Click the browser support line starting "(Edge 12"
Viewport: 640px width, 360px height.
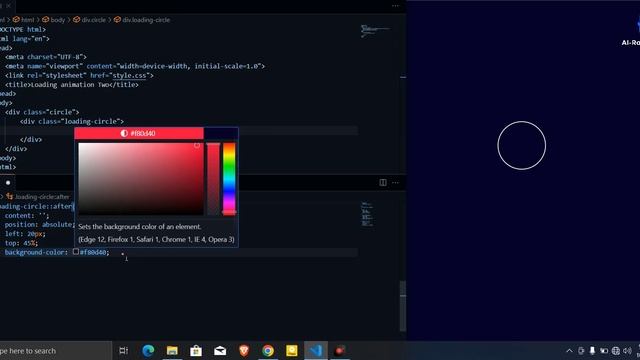[156, 239]
